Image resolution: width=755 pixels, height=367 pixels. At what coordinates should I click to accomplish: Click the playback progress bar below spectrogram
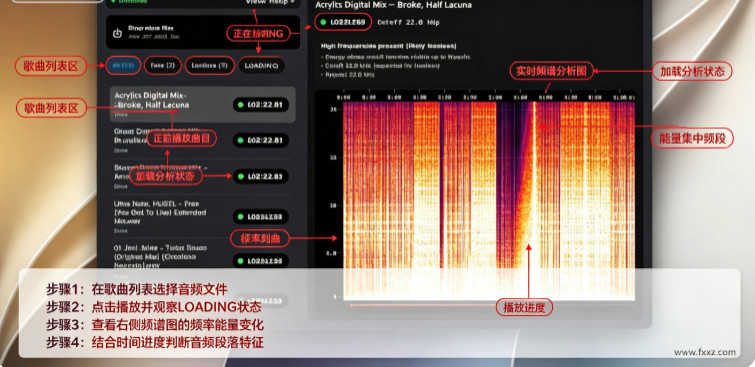pyautogui.click(x=491, y=304)
